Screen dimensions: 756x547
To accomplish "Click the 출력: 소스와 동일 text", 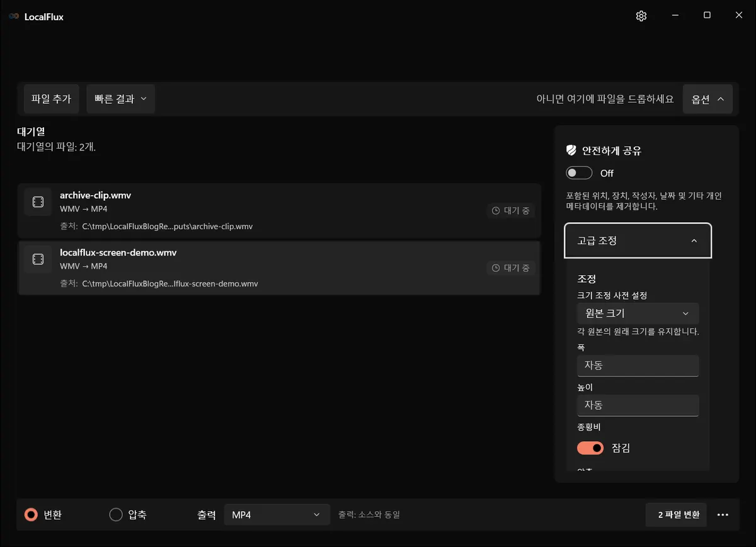I will 369,515.
